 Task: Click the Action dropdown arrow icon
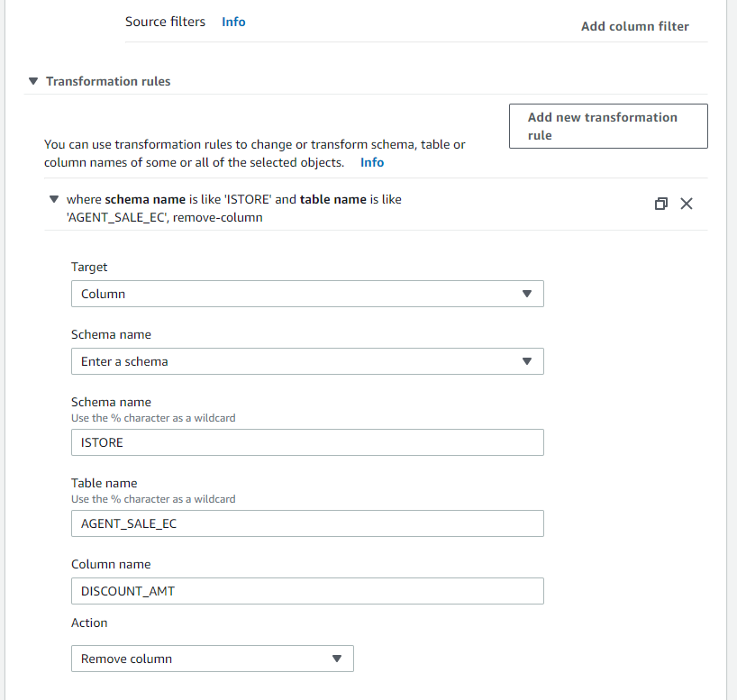pos(337,659)
